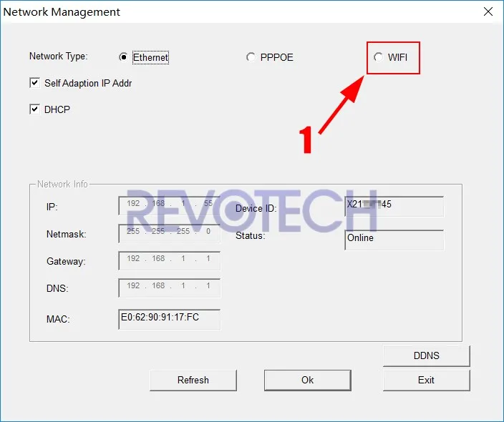Click the Network Info group label
The image size is (504, 422).
point(62,184)
